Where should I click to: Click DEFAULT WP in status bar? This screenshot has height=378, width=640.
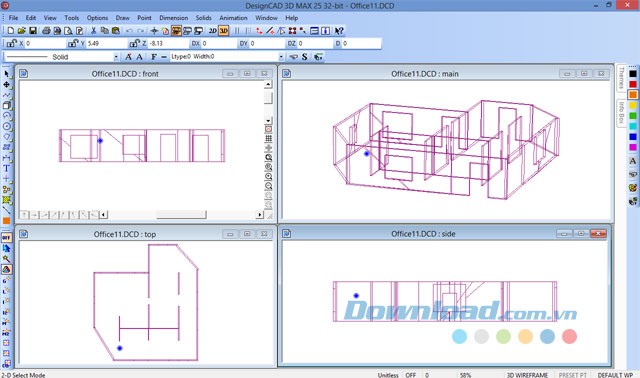[x=615, y=375]
